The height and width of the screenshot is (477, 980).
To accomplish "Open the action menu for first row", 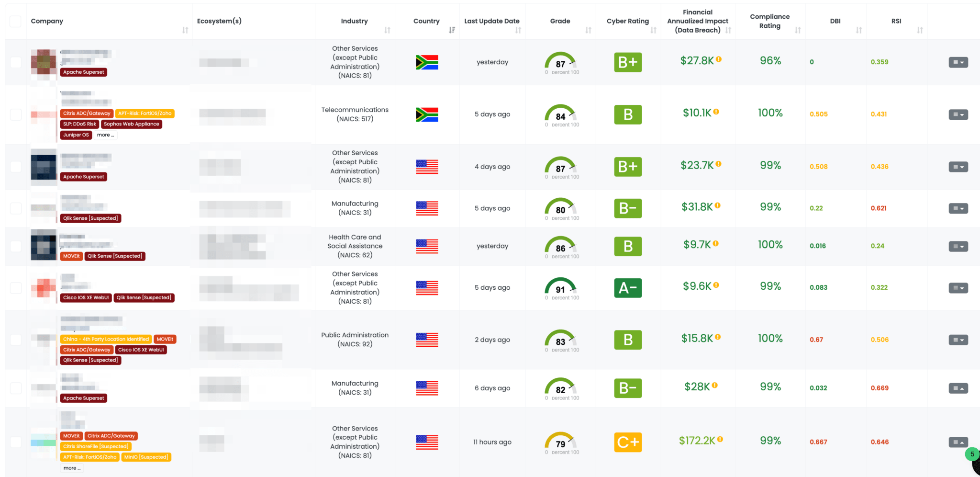I will [x=958, y=62].
